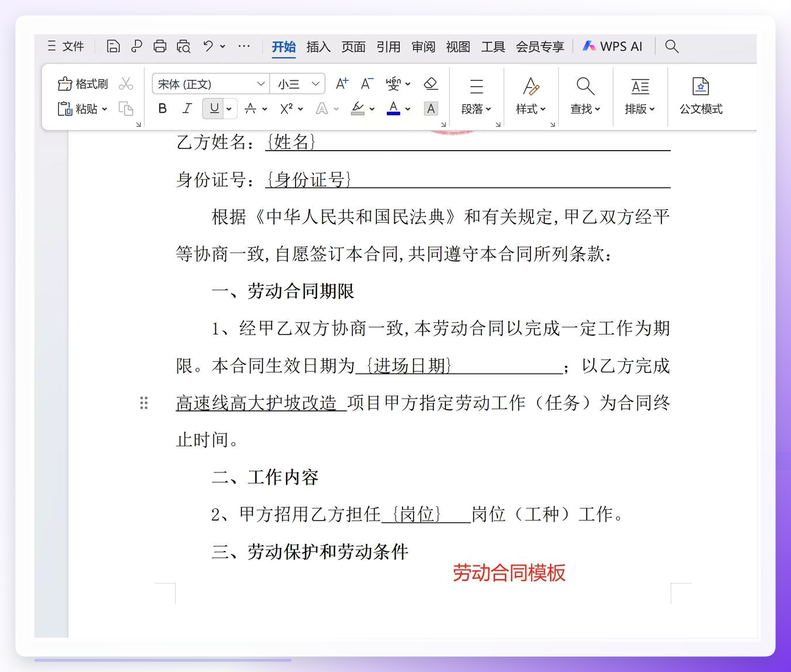
Task: Switch to the 开始 tab
Action: (x=284, y=47)
